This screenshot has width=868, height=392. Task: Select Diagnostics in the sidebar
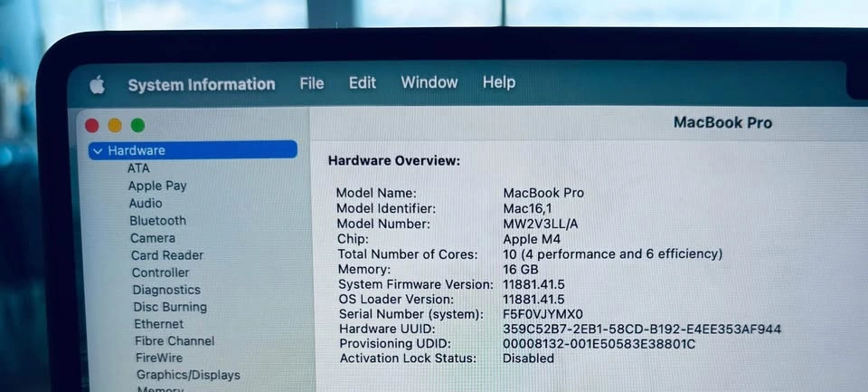(x=166, y=290)
